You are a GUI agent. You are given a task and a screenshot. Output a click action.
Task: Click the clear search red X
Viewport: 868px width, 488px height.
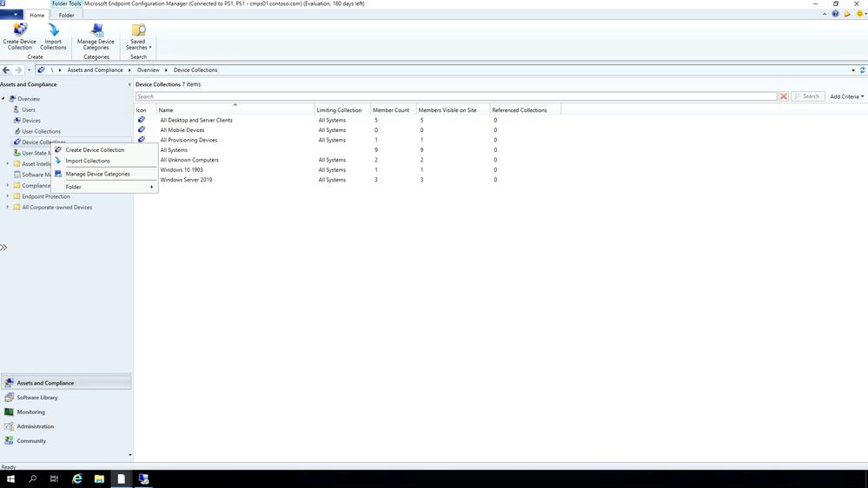pyautogui.click(x=784, y=96)
